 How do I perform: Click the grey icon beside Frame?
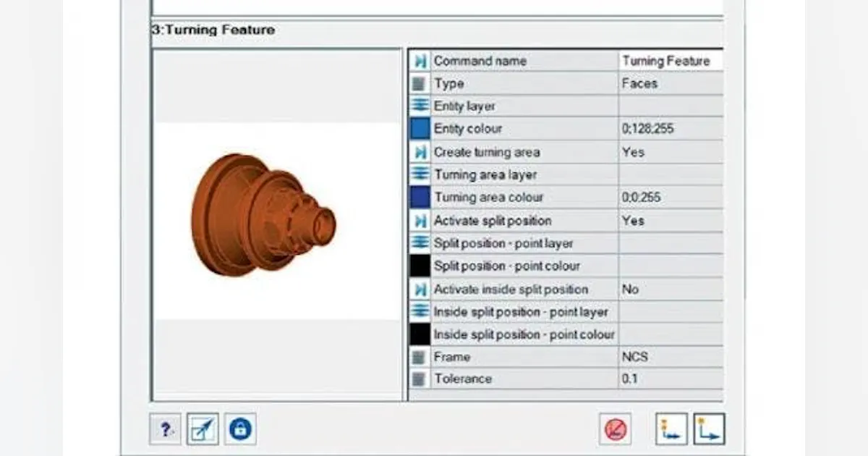pyautogui.click(x=420, y=357)
